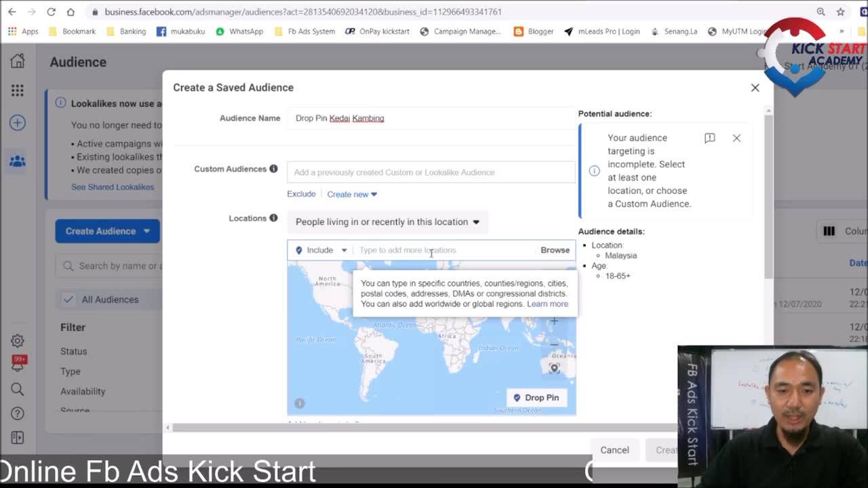Bookmark this page with the star icon

coord(840,12)
